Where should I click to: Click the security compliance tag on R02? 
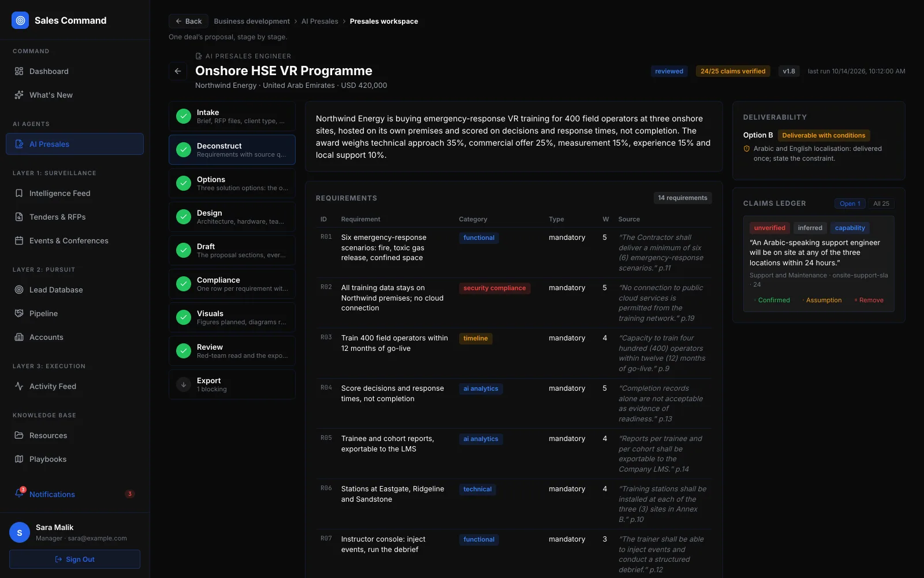point(494,288)
